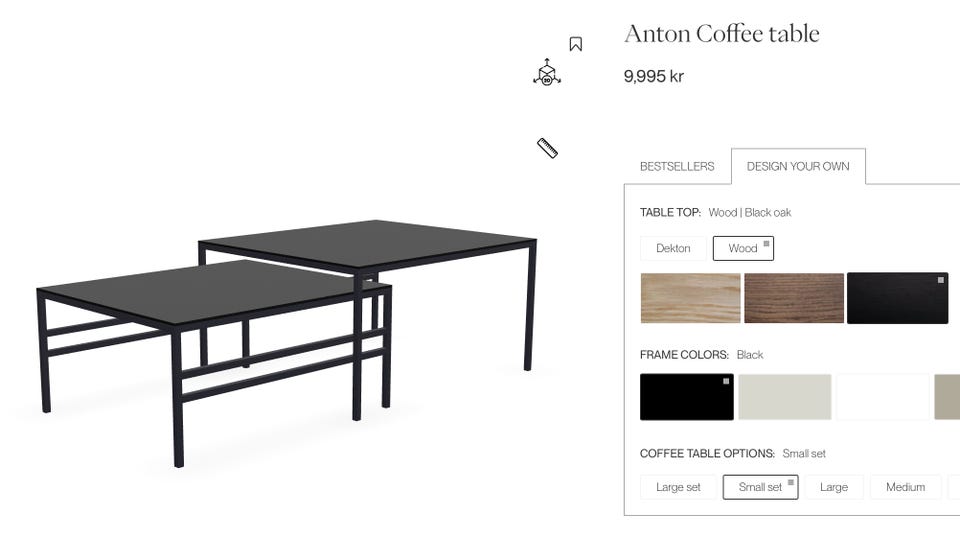Click the Anton Coffee table title
Screen dimensions: 960x537
click(x=722, y=34)
